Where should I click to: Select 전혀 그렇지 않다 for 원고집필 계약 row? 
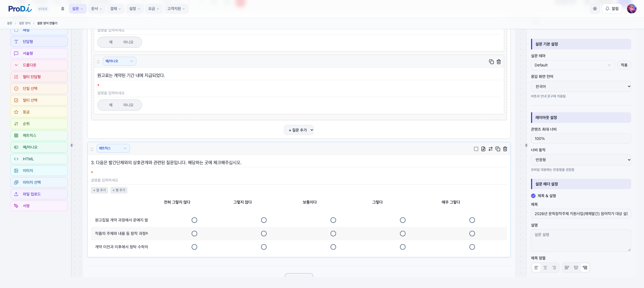(194, 220)
